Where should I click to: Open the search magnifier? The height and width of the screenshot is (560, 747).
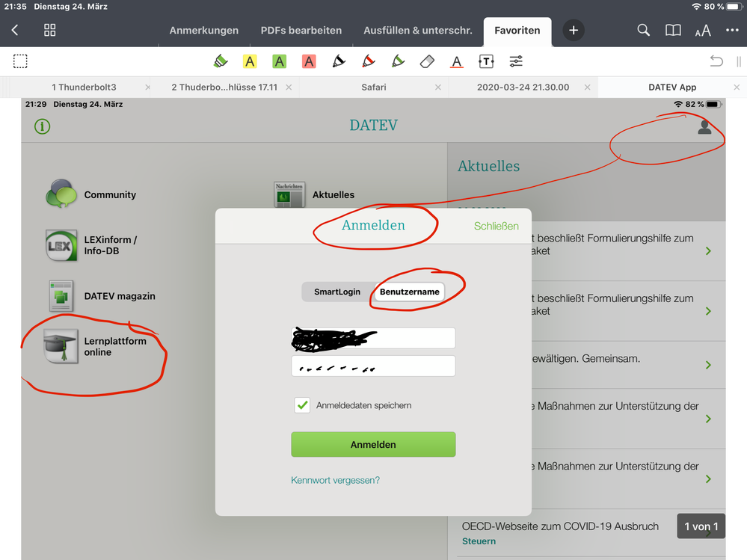[643, 31]
